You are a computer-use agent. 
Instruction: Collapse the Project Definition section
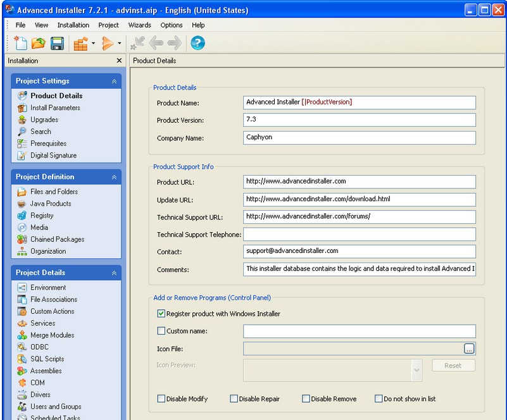tap(114, 177)
